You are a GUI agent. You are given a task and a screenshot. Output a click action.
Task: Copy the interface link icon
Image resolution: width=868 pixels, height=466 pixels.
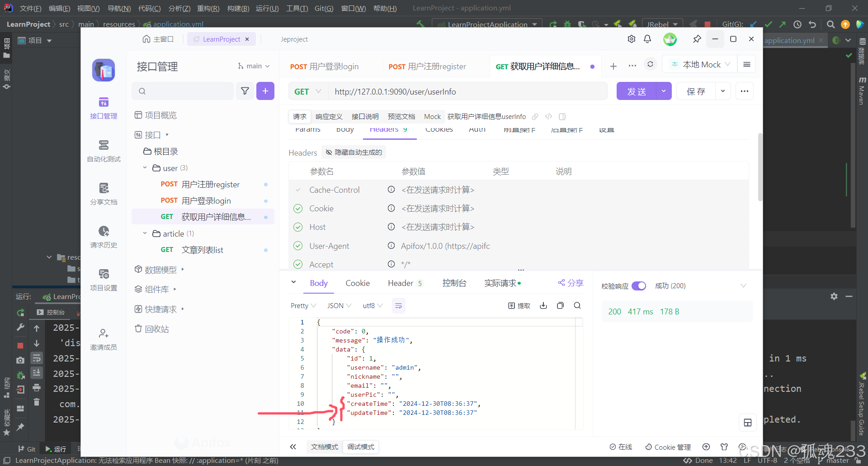click(x=535, y=116)
